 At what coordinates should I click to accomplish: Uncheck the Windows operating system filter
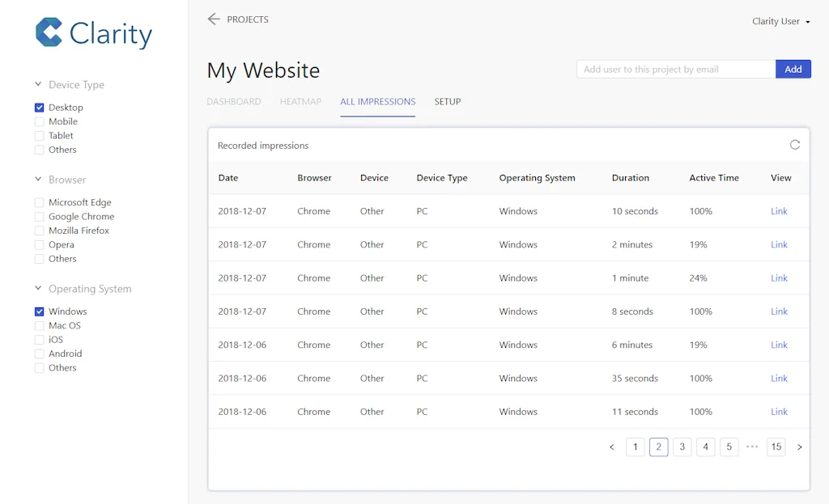tap(39, 311)
